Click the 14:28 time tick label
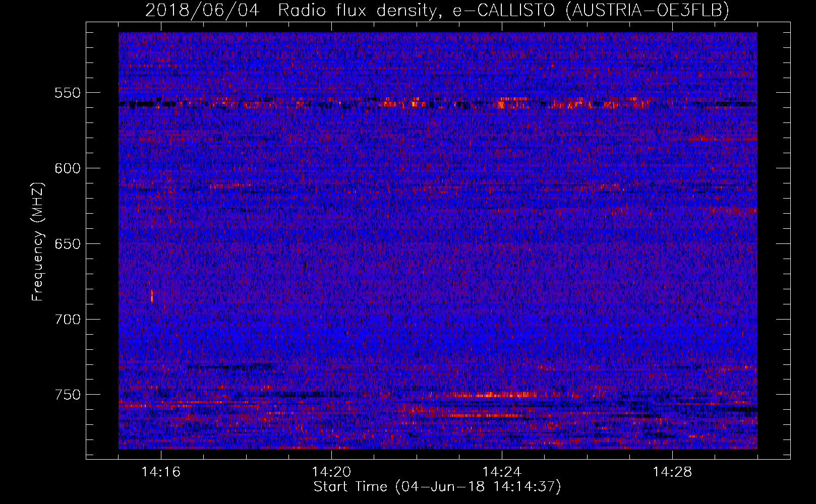816x504 pixels. coord(672,472)
